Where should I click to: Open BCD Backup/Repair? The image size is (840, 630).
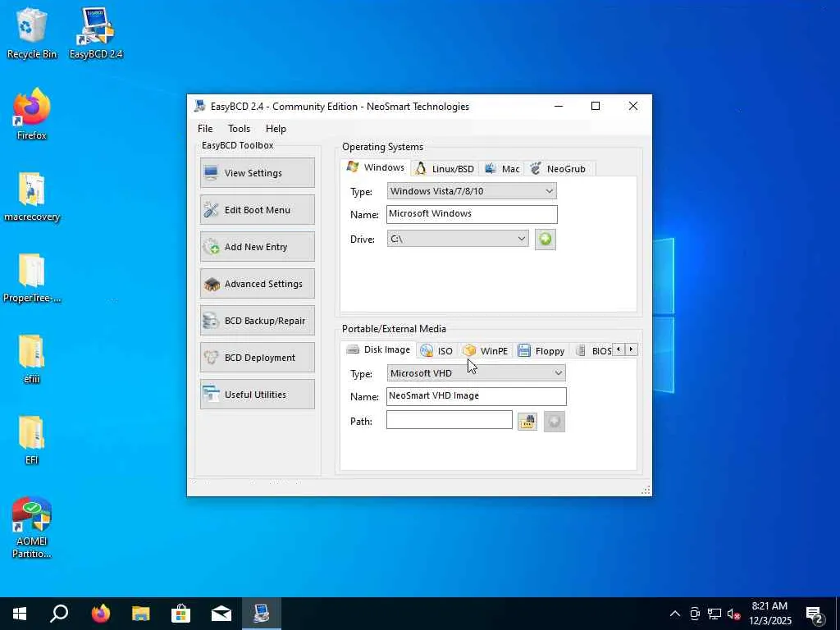(257, 321)
